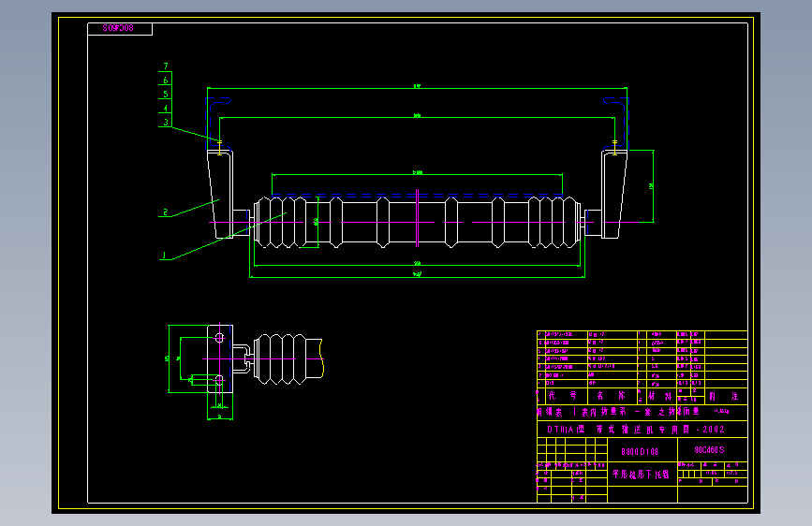Select part callout number 1 label

(165, 256)
